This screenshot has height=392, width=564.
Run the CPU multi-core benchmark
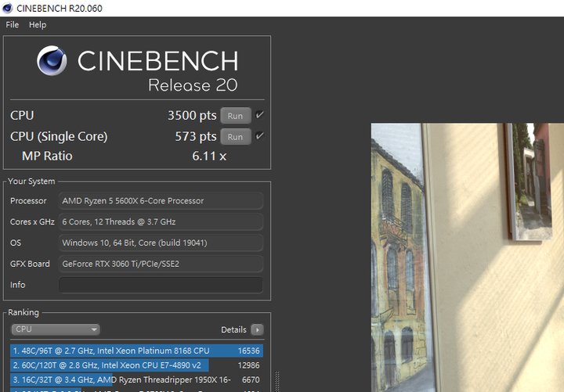pos(235,116)
